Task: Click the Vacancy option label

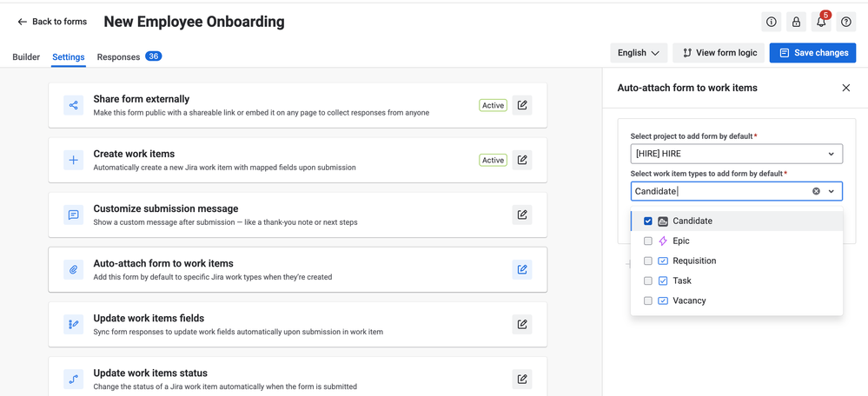Action: click(x=689, y=300)
